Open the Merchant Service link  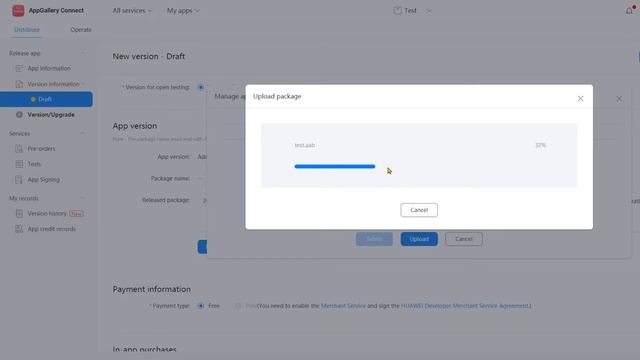pyautogui.click(x=343, y=306)
